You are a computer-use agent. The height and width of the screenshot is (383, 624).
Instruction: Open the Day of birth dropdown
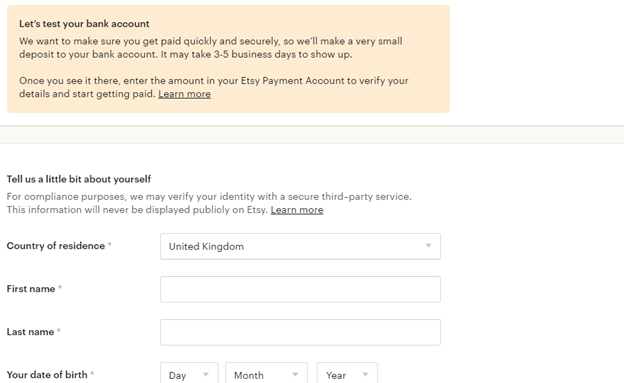click(189, 373)
